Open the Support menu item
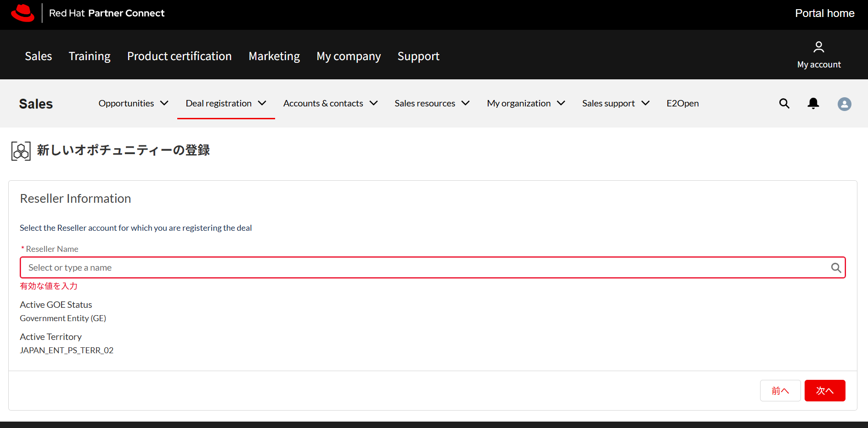 [418, 56]
